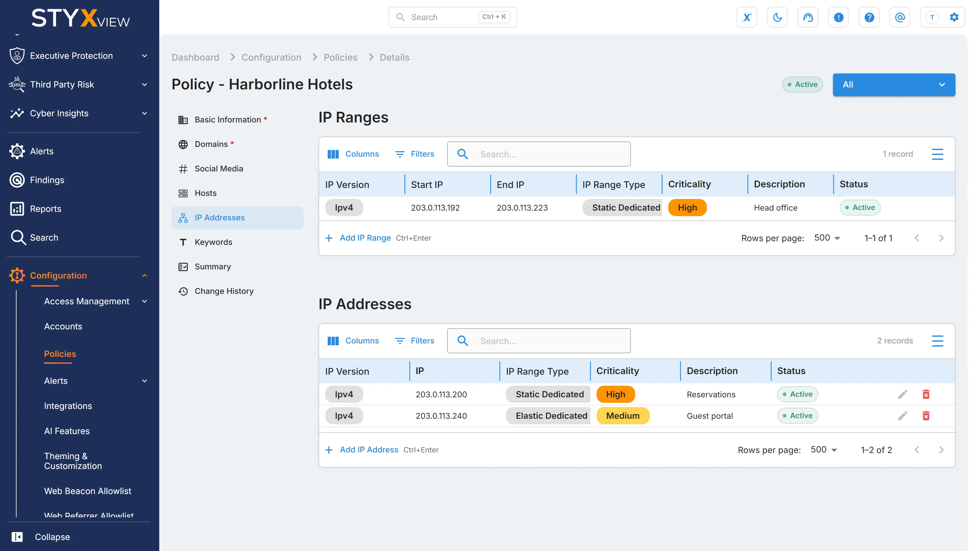The width and height of the screenshot is (980, 551).
Task: Edit the 203.0.113.240 IP address row
Action: tap(903, 416)
